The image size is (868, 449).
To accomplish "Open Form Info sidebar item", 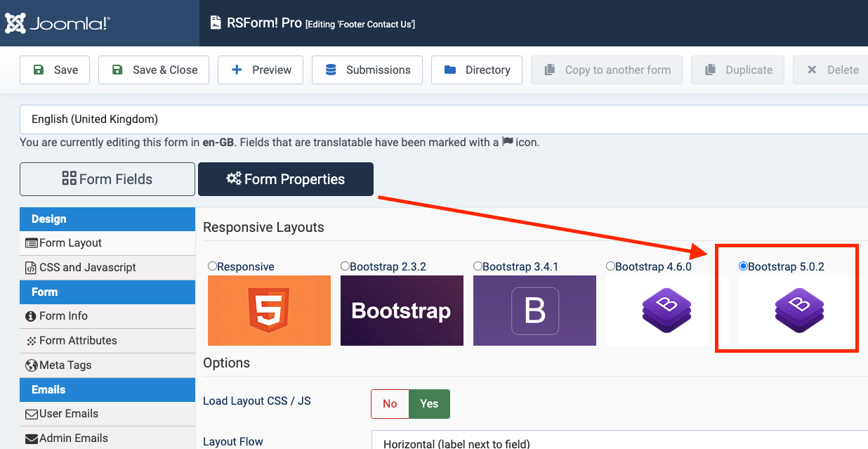I will [63, 315].
